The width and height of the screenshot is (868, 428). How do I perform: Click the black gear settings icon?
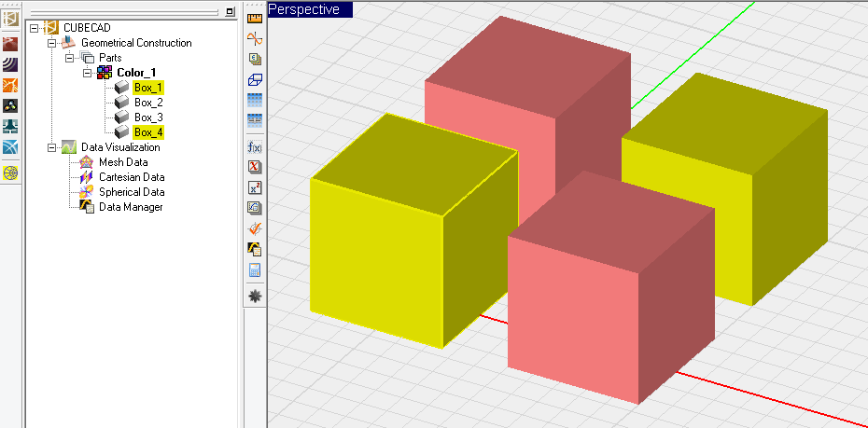pos(254,295)
